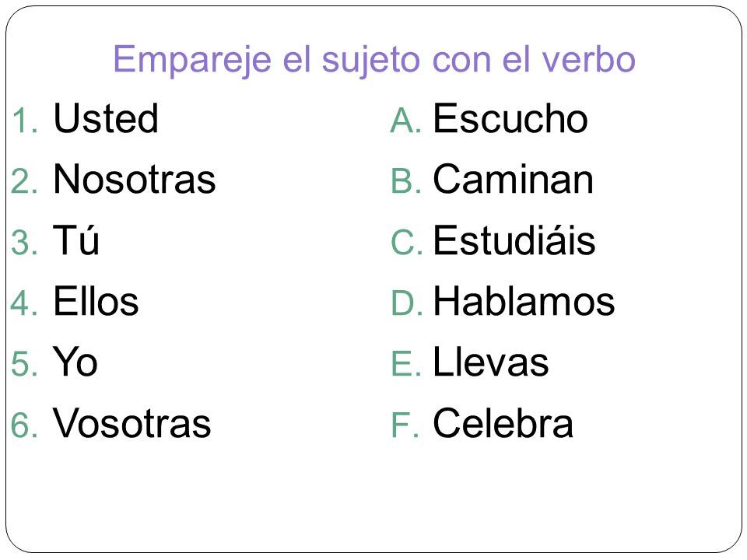Select the subject 'Nosotras'

click(135, 179)
